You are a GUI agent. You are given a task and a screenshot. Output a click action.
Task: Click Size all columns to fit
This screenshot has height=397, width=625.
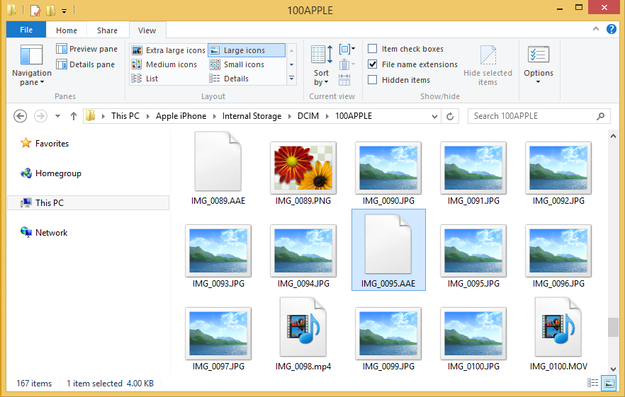[344, 80]
